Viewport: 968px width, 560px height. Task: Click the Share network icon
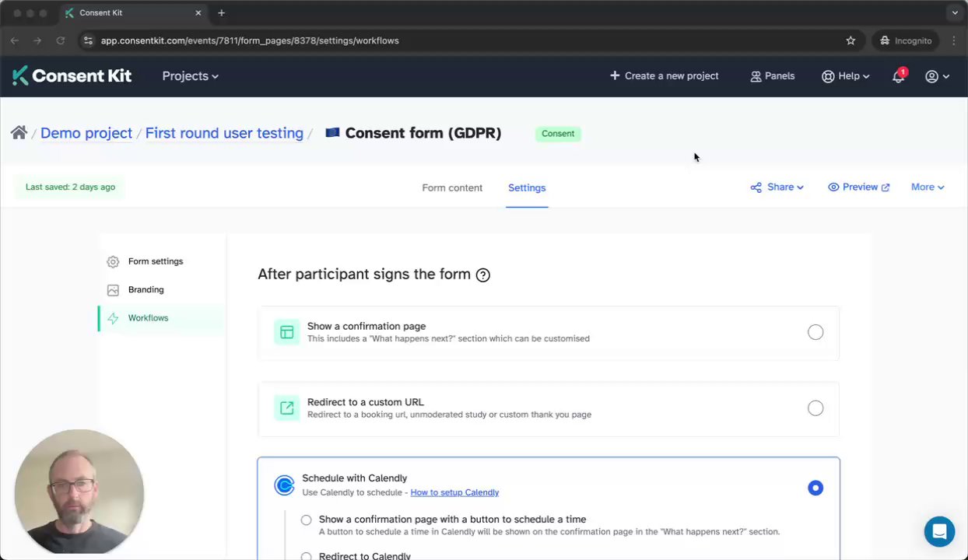(756, 187)
